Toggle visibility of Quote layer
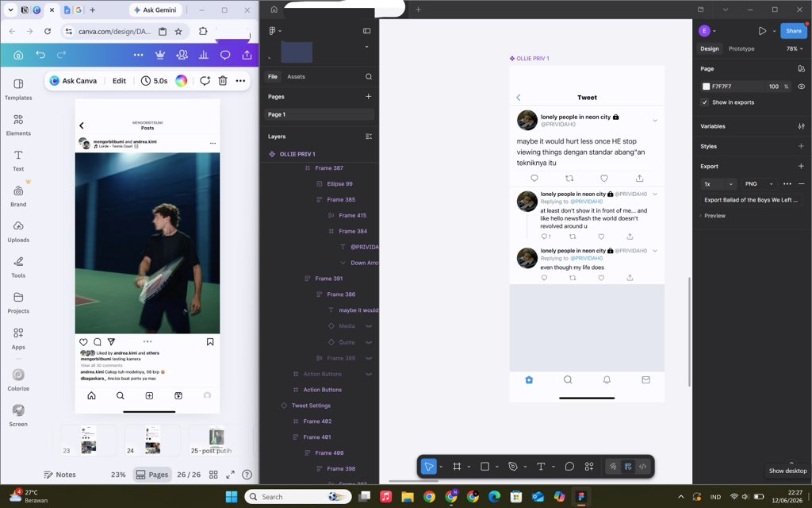 tap(370, 342)
